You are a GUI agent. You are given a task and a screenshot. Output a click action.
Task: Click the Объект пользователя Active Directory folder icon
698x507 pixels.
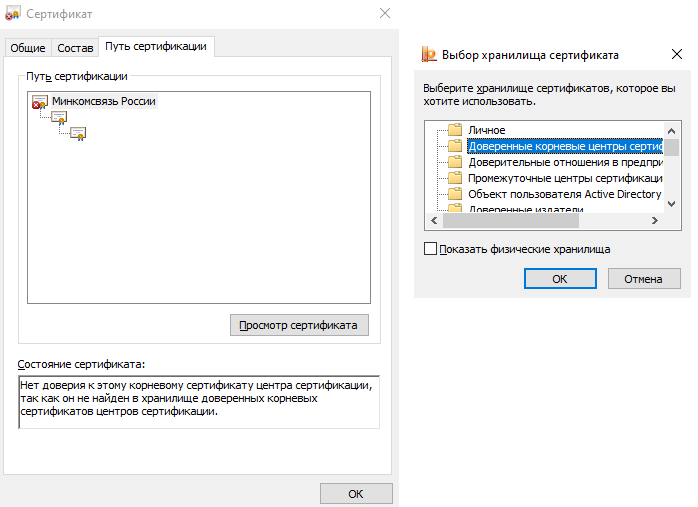(x=455, y=194)
